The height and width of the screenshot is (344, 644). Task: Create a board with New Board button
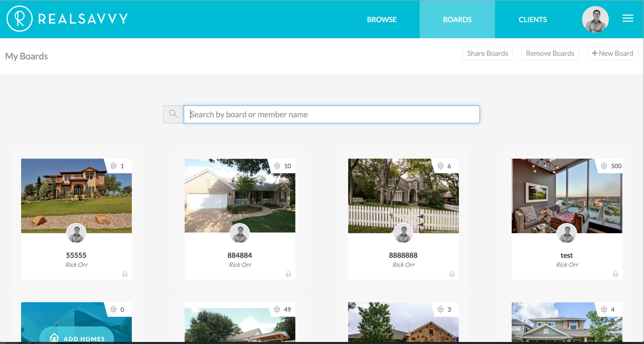(612, 53)
